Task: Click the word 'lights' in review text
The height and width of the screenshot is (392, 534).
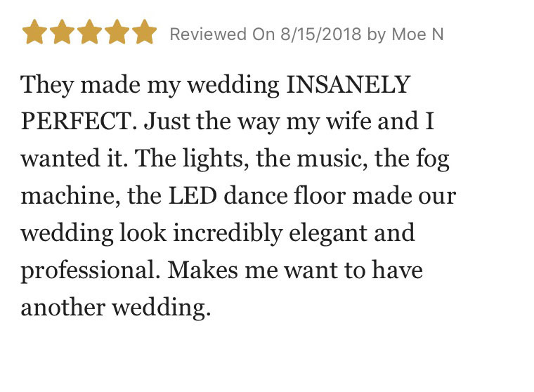Action: (213, 159)
